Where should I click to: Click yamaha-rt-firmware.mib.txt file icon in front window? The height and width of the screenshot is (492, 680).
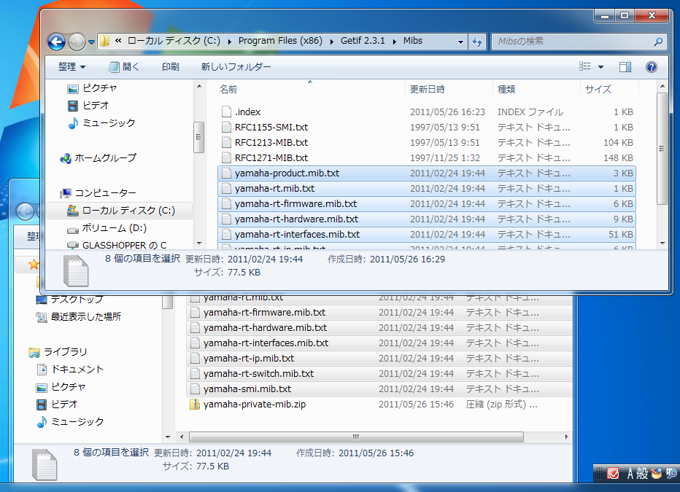tap(226, 203)
